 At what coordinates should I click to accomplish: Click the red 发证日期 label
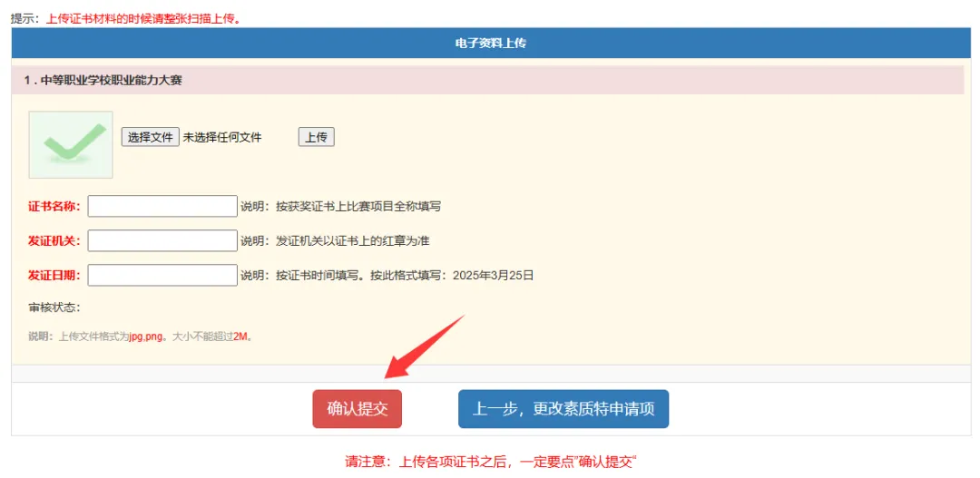54,275
